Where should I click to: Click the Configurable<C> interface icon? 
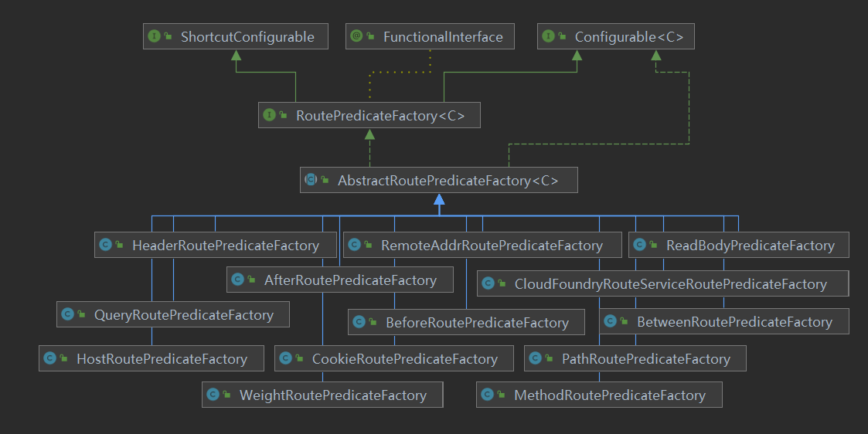click(549, 36)
